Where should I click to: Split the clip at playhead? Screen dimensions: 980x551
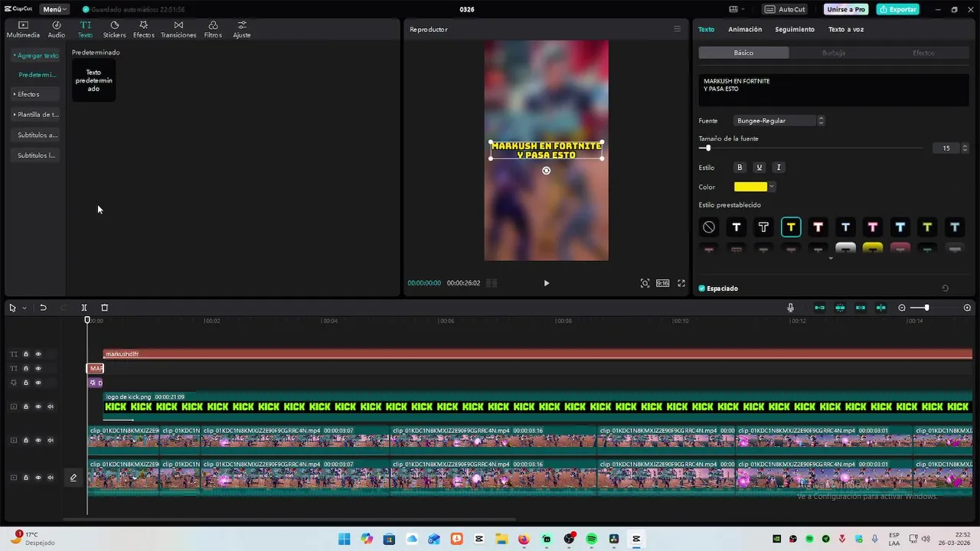tap(84, 308)
